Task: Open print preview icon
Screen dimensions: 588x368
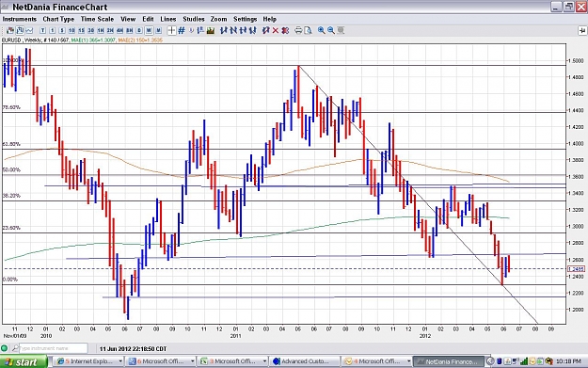Action: (308, 30)
